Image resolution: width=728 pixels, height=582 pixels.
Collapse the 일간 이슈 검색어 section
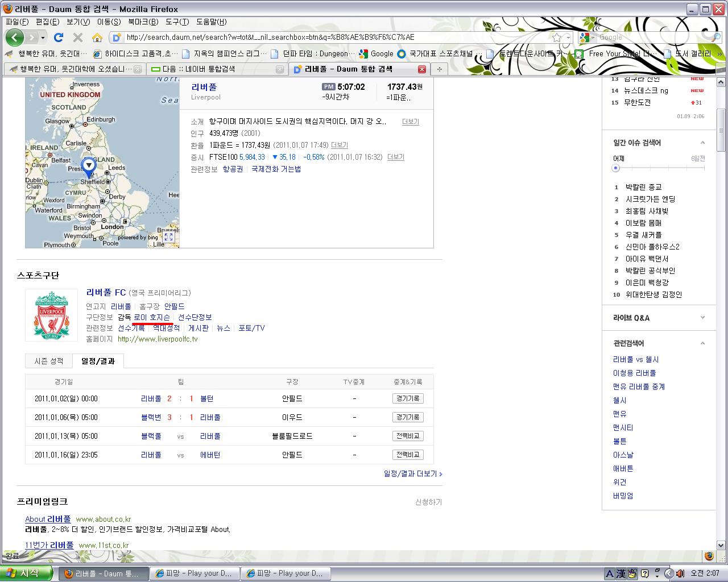[702, 143]
